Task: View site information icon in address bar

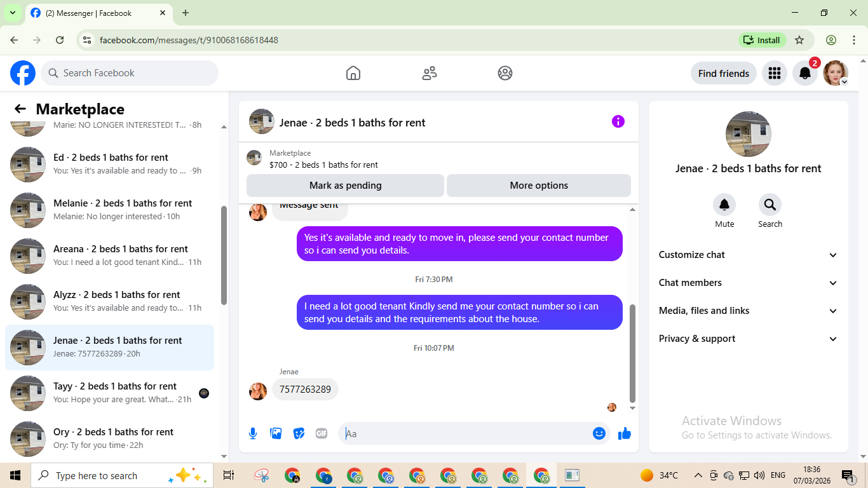Action: pyautogui.click(x=88, y=40)
